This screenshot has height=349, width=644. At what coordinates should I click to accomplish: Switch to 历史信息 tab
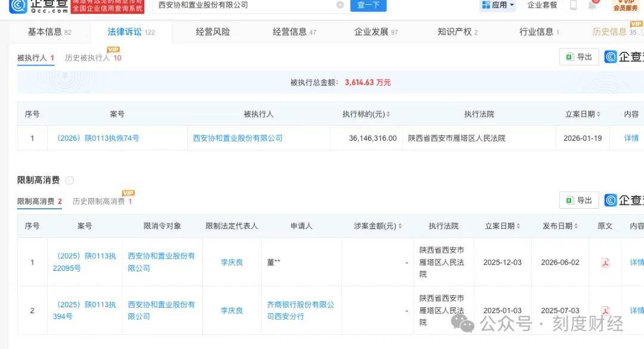point(614,32)
